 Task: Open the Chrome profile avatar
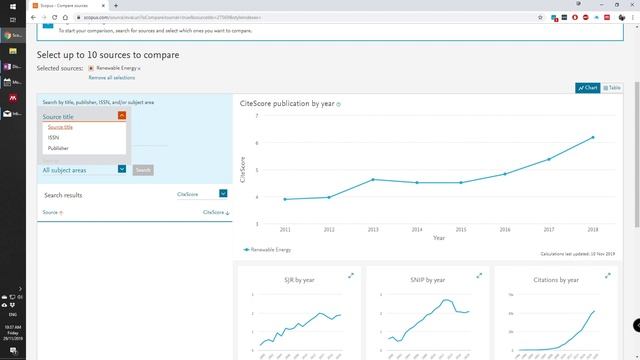pos(622,18)
